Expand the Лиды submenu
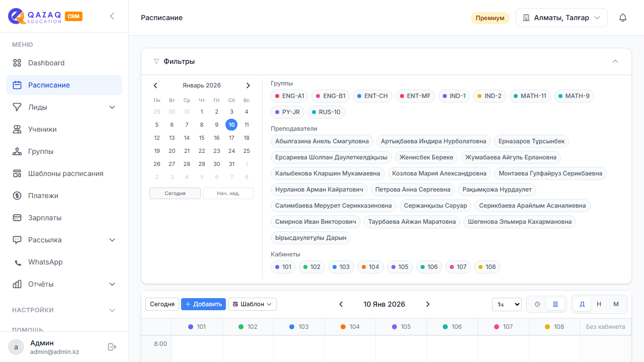The image size is (644, 362). tap(64, 107)
